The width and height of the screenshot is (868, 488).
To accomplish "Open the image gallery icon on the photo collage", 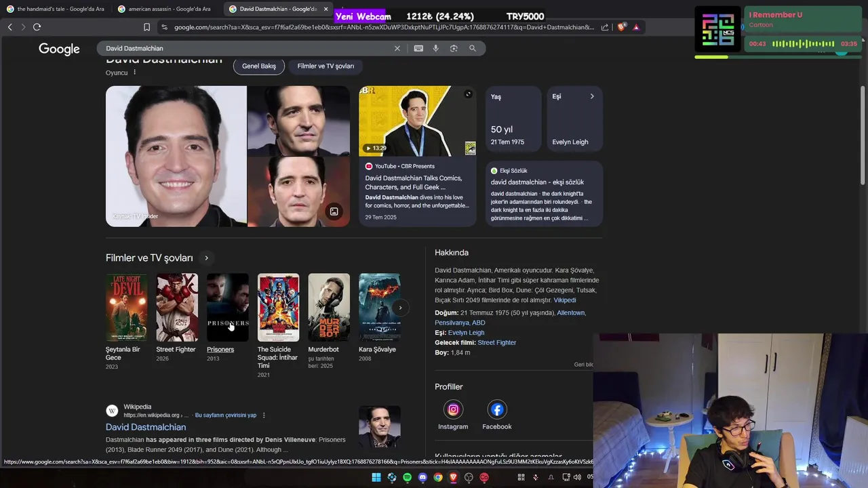I will point(334,211).
